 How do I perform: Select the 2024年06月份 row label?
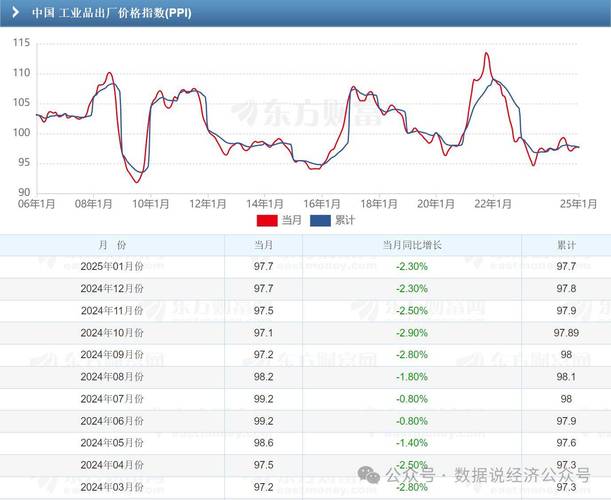point(112,421)
